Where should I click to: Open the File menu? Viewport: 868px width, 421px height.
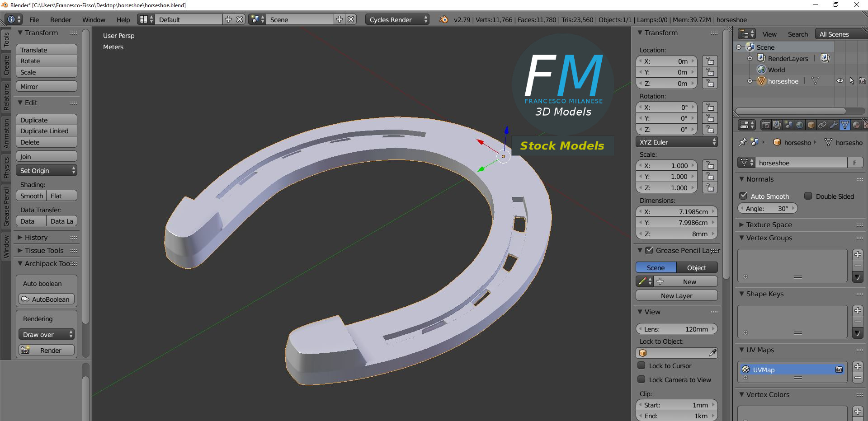[34, 19]
